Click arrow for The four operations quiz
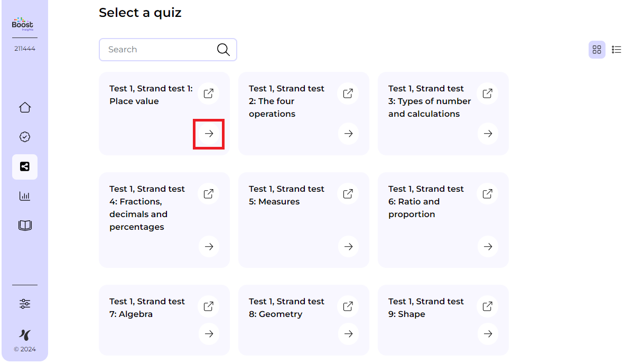 pos(348,134)
